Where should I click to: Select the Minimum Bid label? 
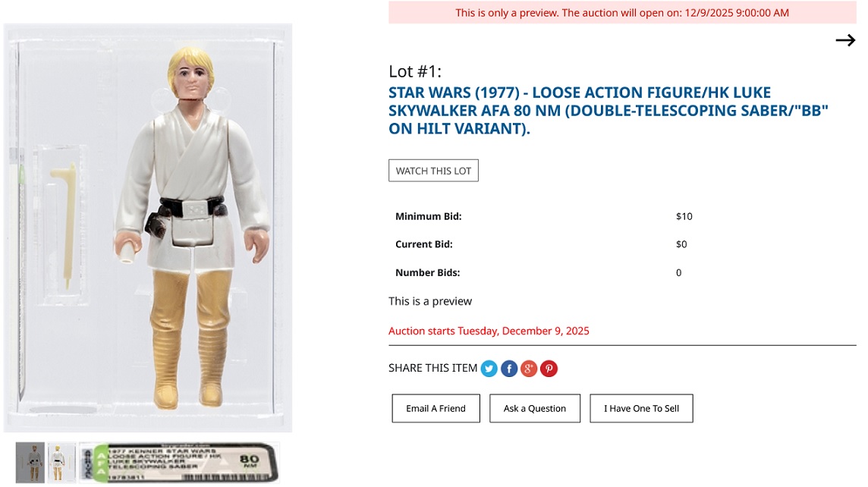coord(428,216)
